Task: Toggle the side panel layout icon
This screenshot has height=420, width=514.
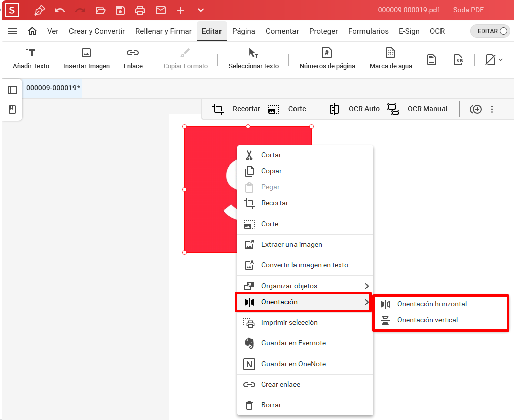Action: pos(12,90)
